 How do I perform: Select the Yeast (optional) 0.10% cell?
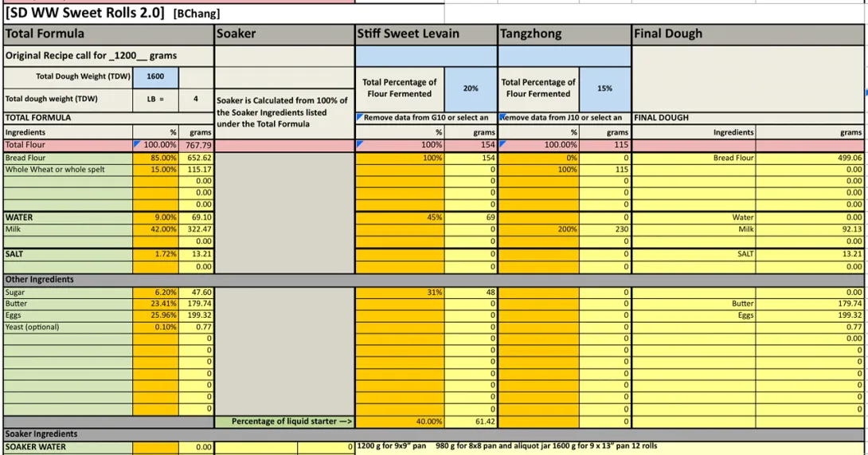pyautogui.click(x=156, y=327)
